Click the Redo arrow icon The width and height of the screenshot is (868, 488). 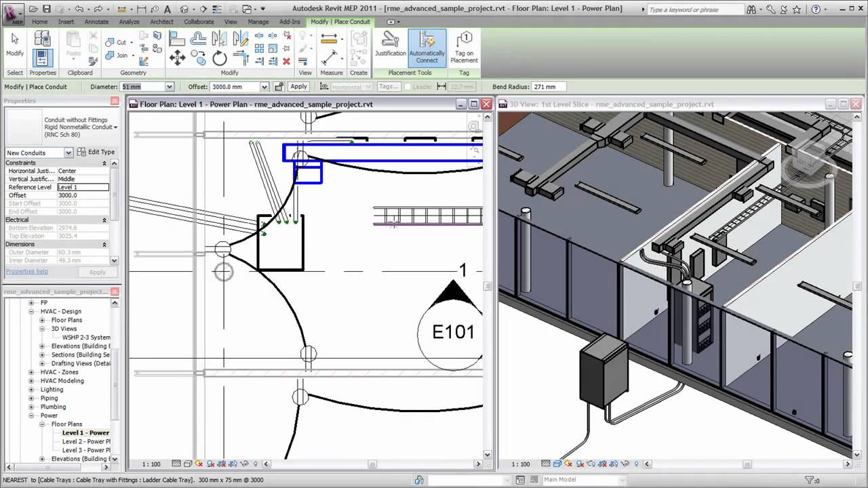pyautogui.click(x=99, y=9)
